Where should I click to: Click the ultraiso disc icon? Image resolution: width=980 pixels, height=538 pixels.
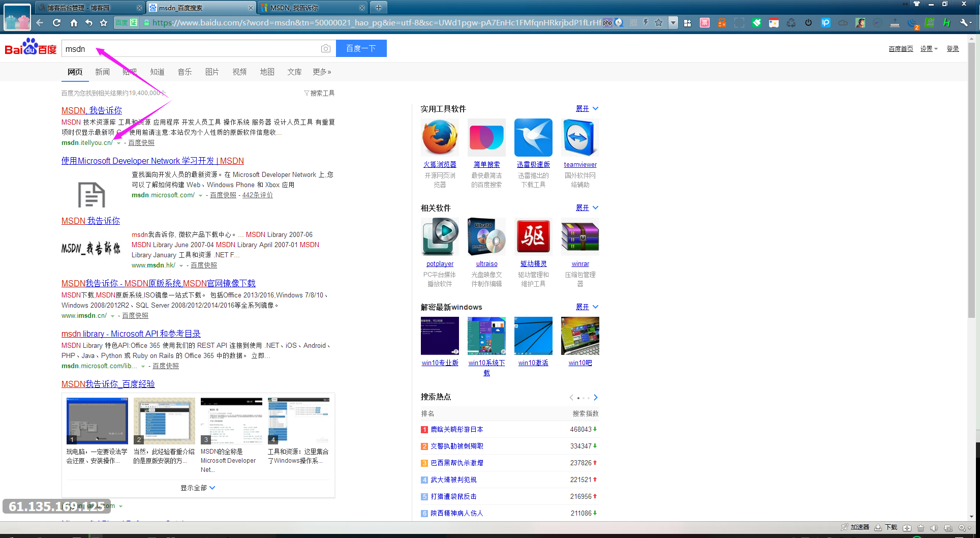486,236
